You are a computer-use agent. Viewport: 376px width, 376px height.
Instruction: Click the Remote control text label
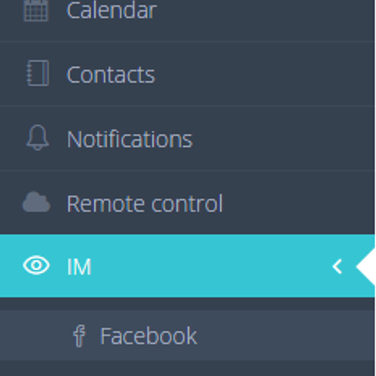(145, 203)
